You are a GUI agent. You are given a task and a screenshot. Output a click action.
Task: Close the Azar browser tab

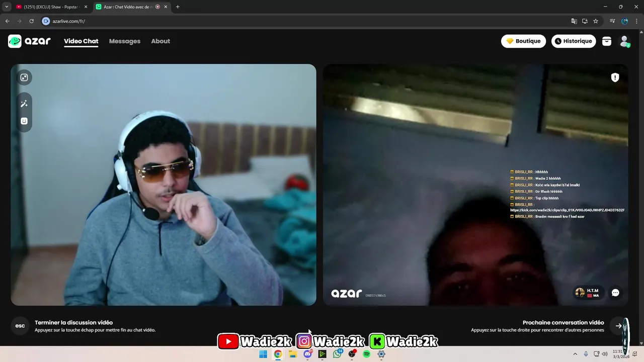[x=166, y=7]
